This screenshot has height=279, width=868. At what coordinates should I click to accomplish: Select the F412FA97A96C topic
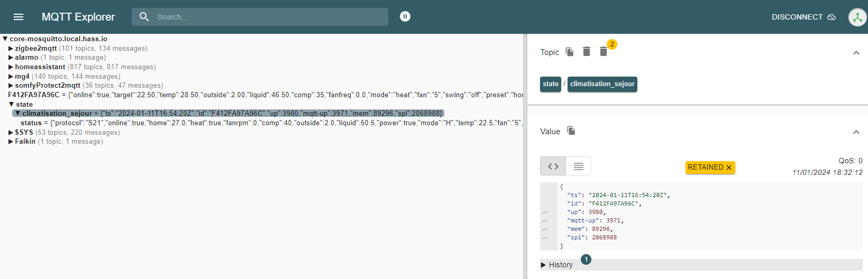coord(266,95)
